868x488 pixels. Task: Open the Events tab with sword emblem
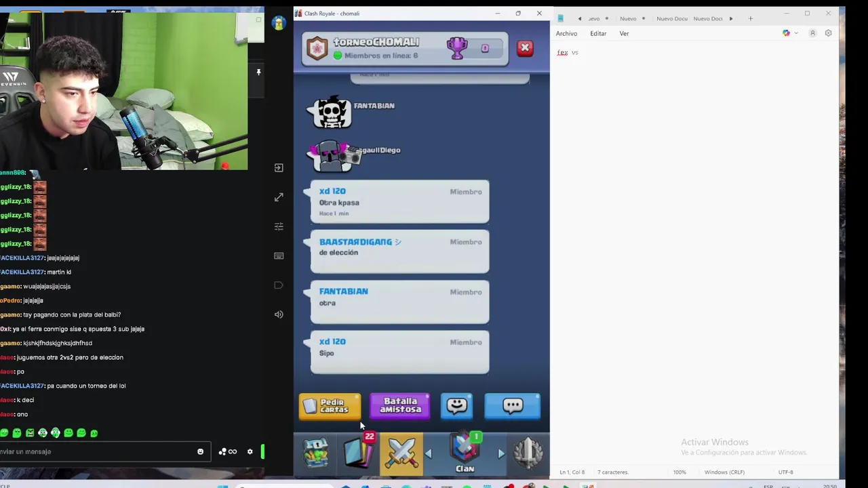(x=528, y=453)
